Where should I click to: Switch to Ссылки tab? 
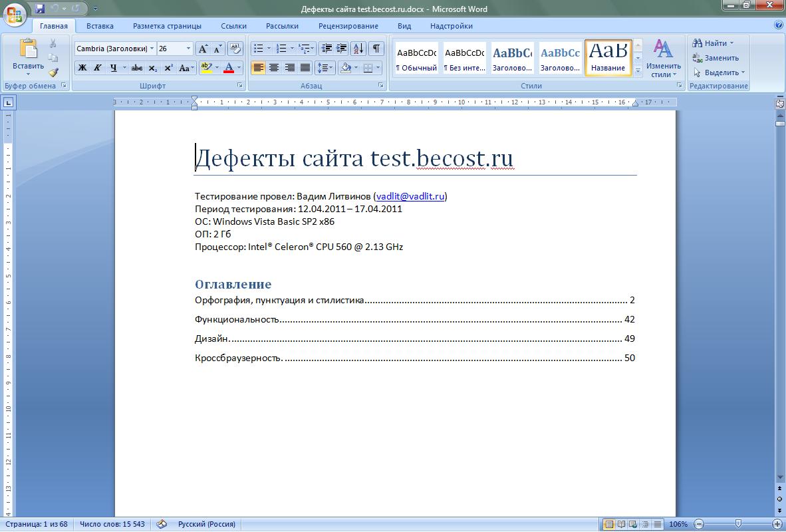click(x=233, y=26)
